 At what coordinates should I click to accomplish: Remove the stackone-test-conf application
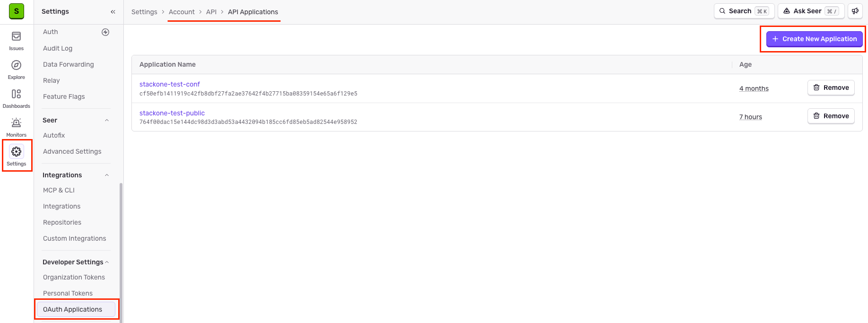point(831,87)
